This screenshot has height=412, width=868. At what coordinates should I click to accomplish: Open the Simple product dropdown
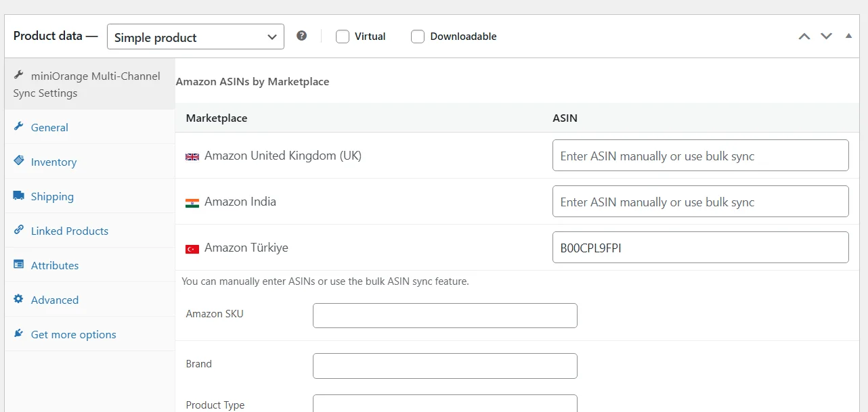click(x=195, y=37)
